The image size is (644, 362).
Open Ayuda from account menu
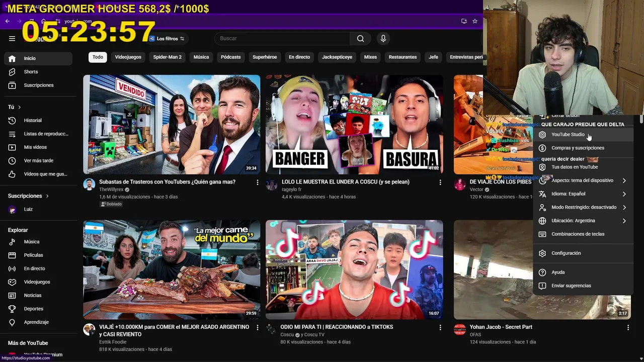(583, 273)
